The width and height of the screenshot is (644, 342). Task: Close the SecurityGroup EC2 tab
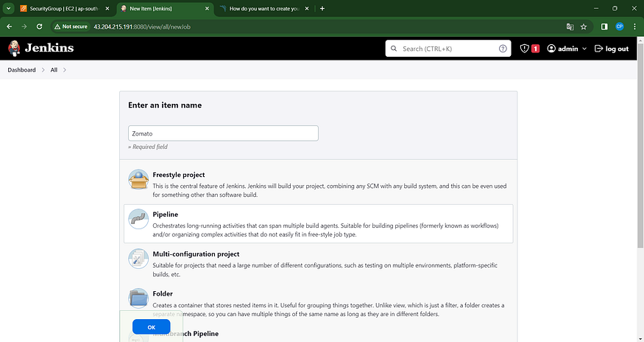pyautogui.click(x=107, y=9)
